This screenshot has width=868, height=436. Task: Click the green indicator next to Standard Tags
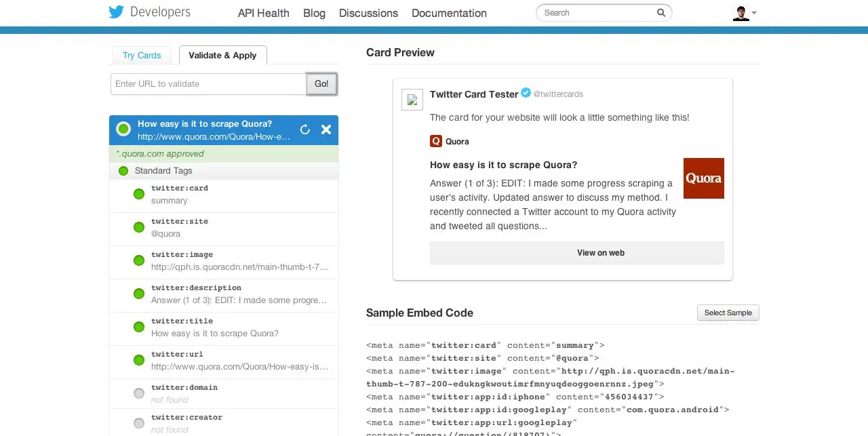pos(123,171)
